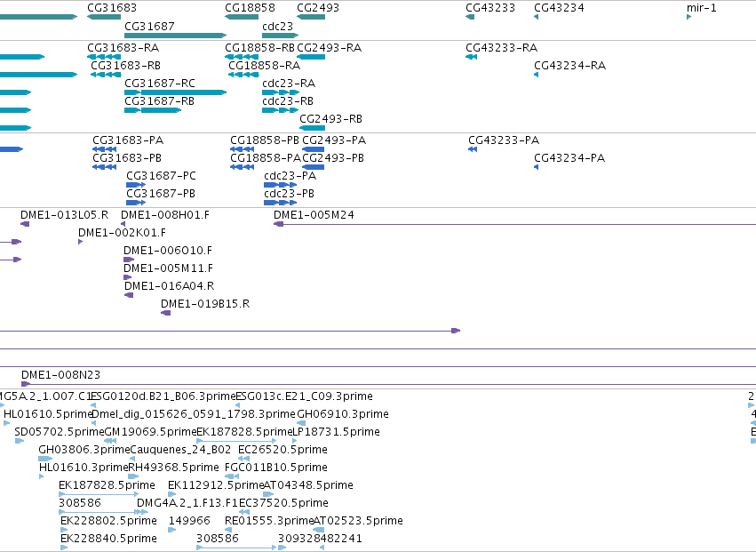Click the cdc23-PA protein label

click(290, 176)
